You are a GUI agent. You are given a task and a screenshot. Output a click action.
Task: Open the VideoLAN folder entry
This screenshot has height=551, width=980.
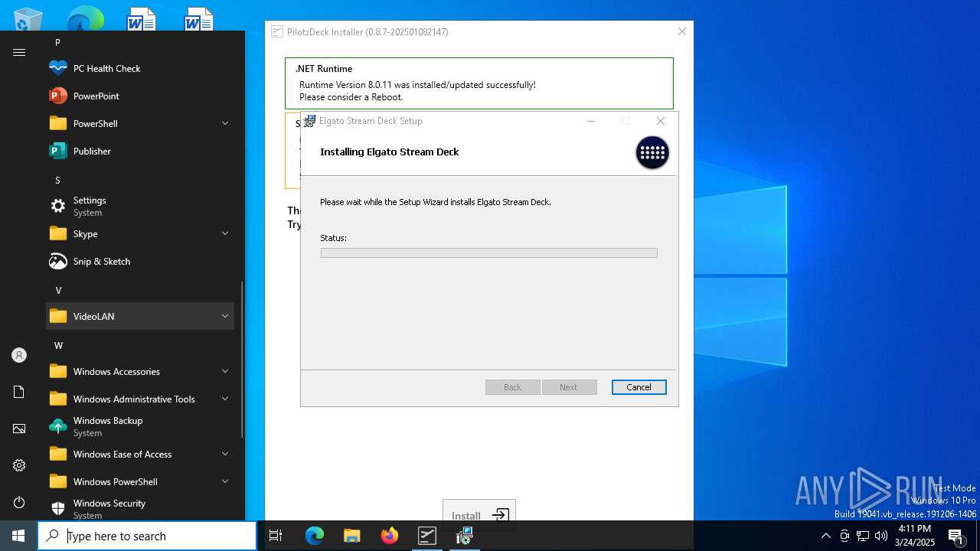[140, 316]
